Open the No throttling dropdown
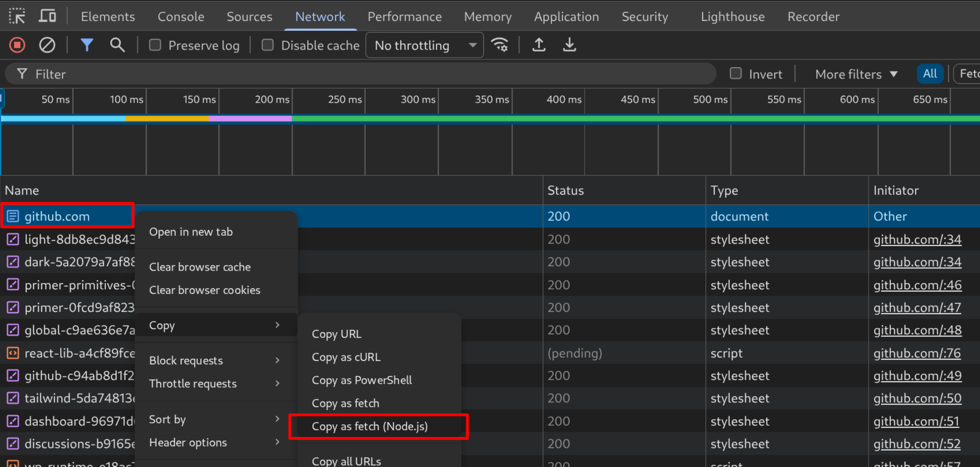This screenshot has width=980, height=467. tap(424, 45)
